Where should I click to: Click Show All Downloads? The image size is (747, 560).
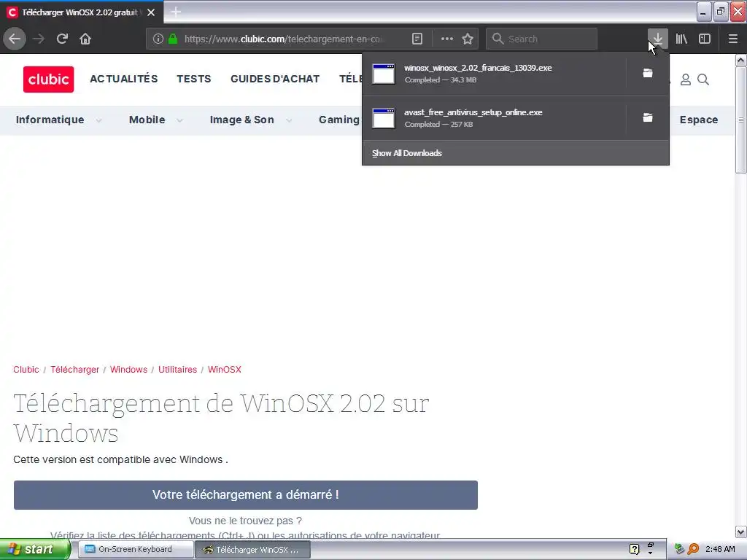(407, 153)
